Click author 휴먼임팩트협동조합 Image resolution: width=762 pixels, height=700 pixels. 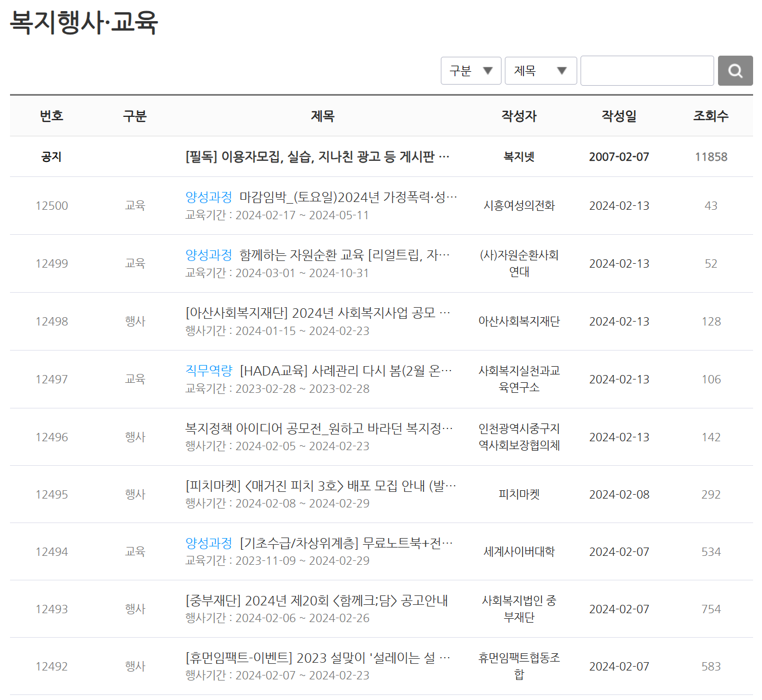(x=519, y=666)
